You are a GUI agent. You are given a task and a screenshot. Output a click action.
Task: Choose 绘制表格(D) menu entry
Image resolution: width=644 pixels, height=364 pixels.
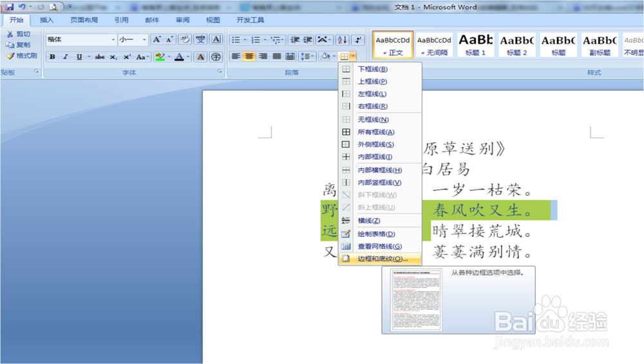[380, 234]
